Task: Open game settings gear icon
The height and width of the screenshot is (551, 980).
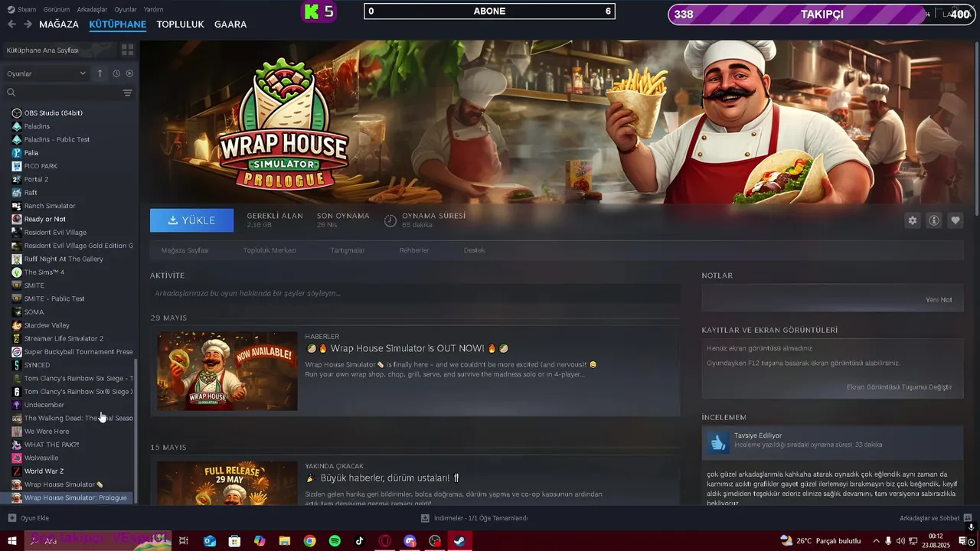Action: point(912,220)
